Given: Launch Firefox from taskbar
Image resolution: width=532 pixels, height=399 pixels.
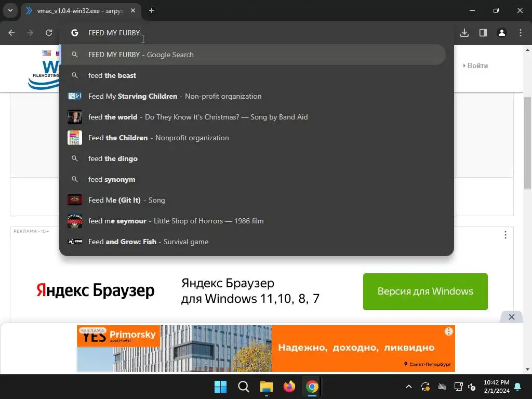Looking at the screenshot, I should (289, 387).
